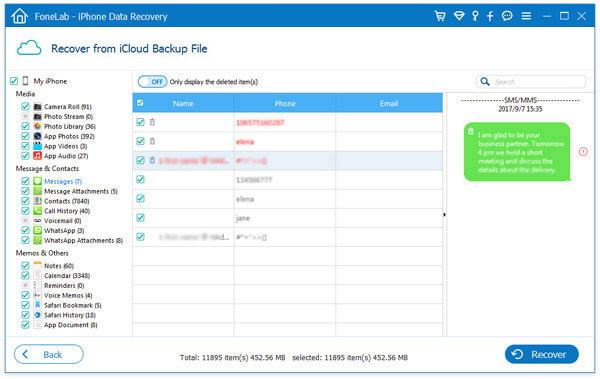The image size is (600, 379).
Task: Uncheck the My iPhone checkbox
Action: pos(14,81)
